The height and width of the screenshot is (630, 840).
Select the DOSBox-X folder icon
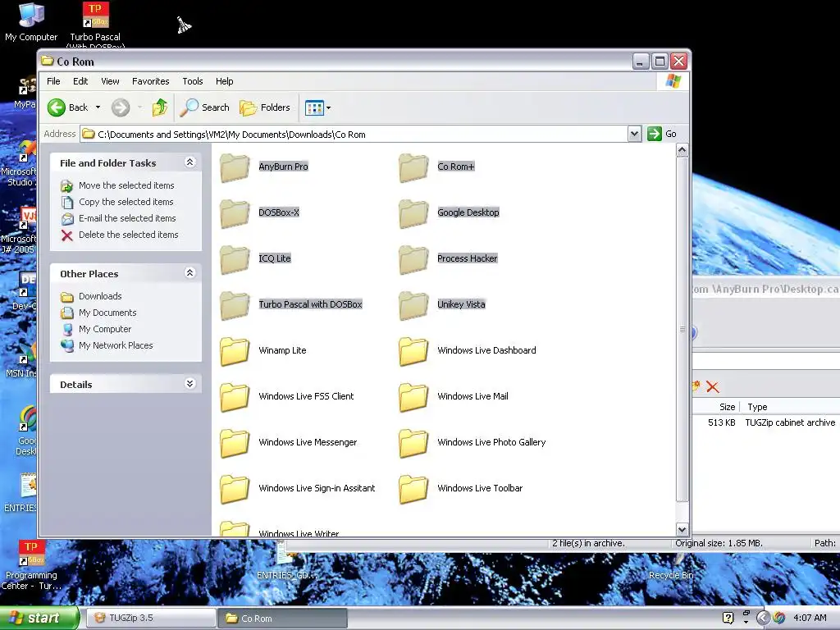235,213
